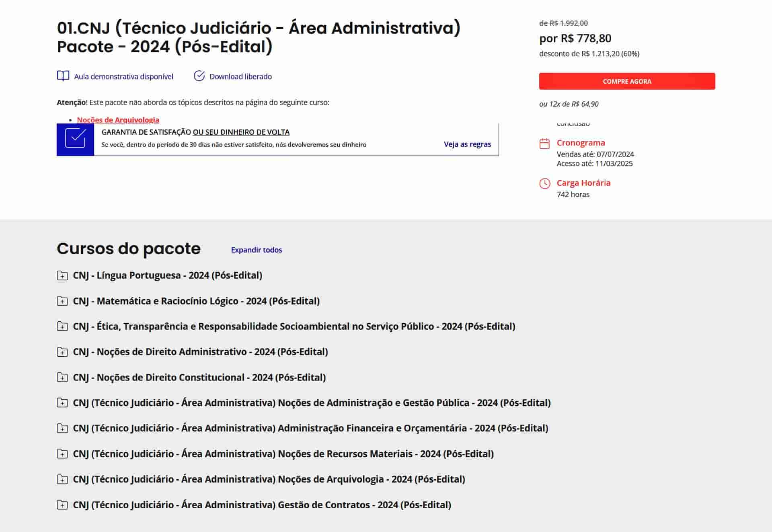The height and width of the screenshot is (532, 772).
Task: Click Expandir todos link
Action: [x=256, y=250]
